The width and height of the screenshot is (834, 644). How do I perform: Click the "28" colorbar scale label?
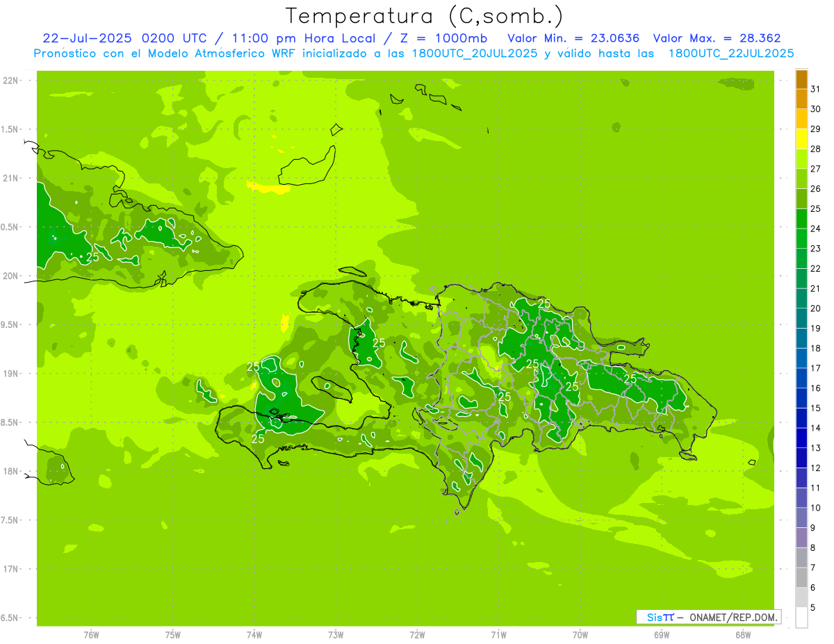pyautogui.click(x=816, y=149)
